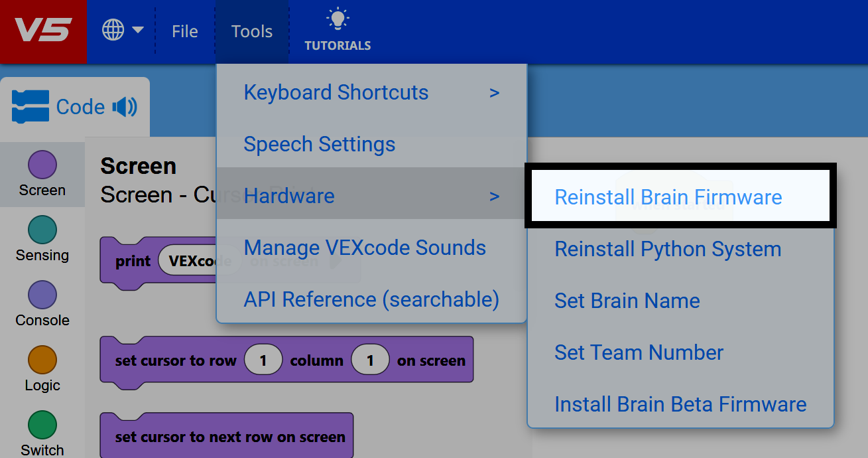This screenshot has width=868, height=458.
Task: Open the Tutorials lightbulb icon
Action: click(337, 17)
